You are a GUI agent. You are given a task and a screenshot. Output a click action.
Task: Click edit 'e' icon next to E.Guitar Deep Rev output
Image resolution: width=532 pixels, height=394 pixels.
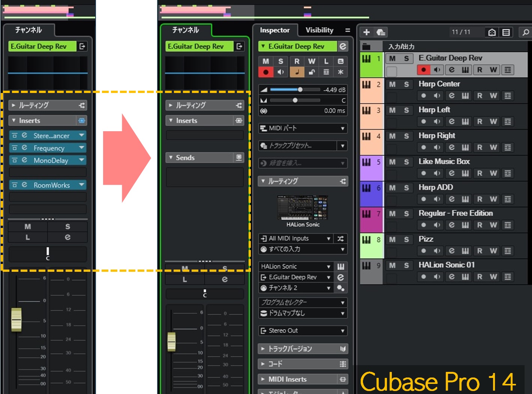coord(340,277)
